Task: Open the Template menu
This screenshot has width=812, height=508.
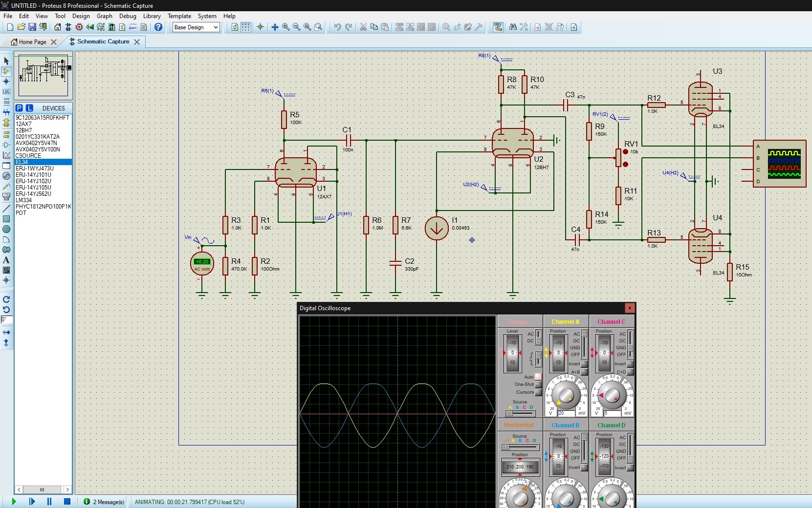Action: [179, 16]
